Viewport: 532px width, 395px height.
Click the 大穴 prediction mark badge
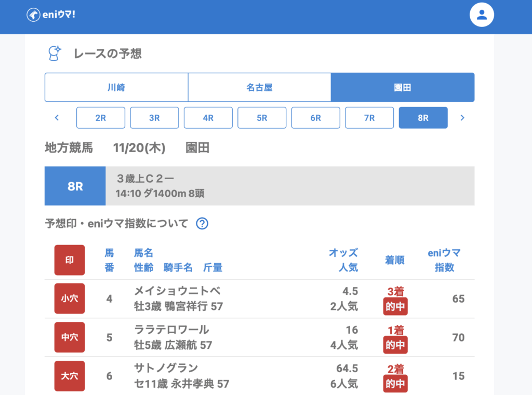point(70,376)
